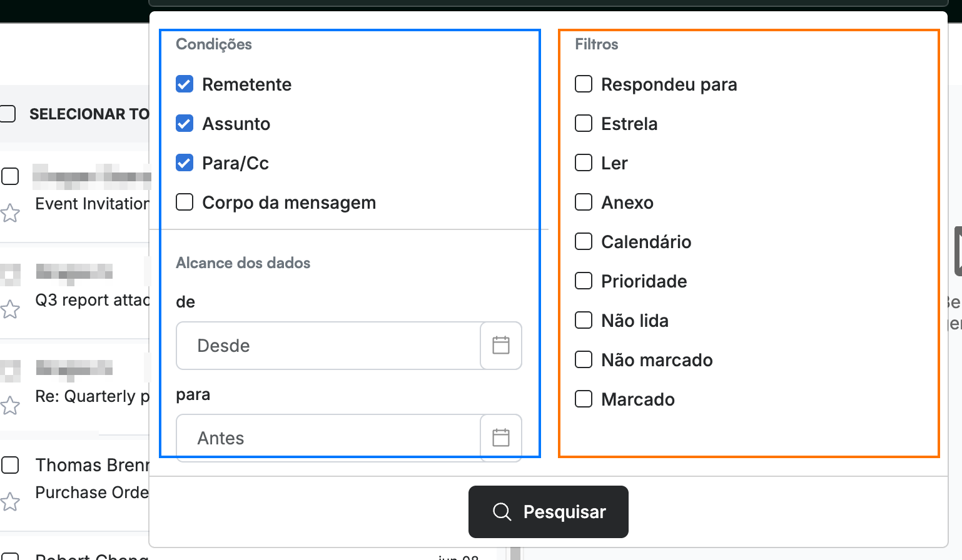This screenshot has height=560, width=962.
Task: Enable Corpo da mensagem condition
Action: click(185, 202)
